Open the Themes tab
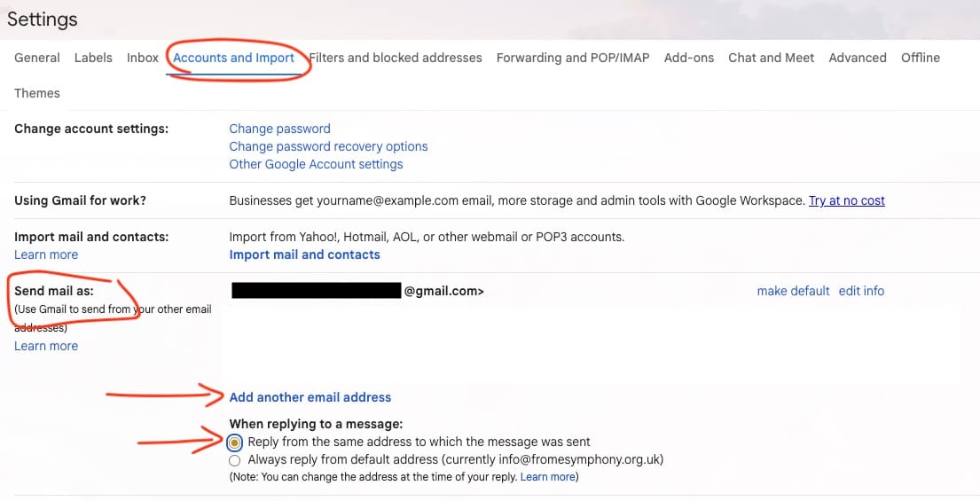Image resolution: width=980 pixels, height=501 pixels. 37,93
